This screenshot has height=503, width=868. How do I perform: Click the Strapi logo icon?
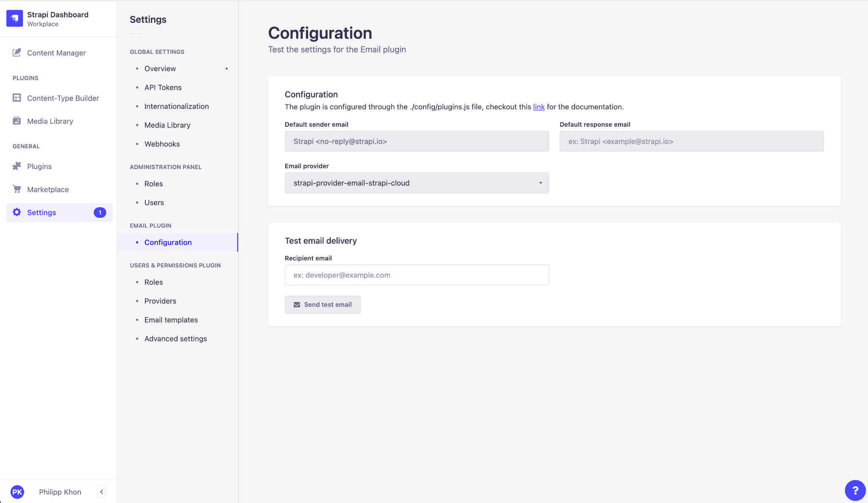(x=14, y=18)
